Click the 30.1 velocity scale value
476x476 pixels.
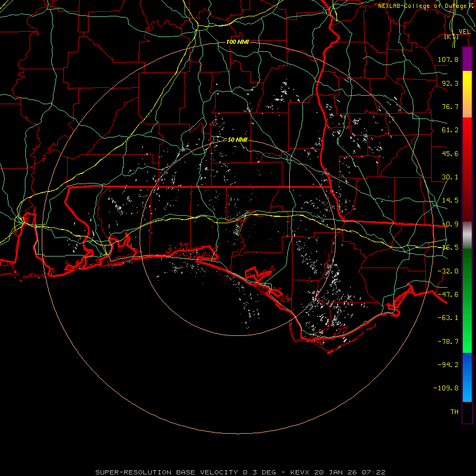point(450,177)
